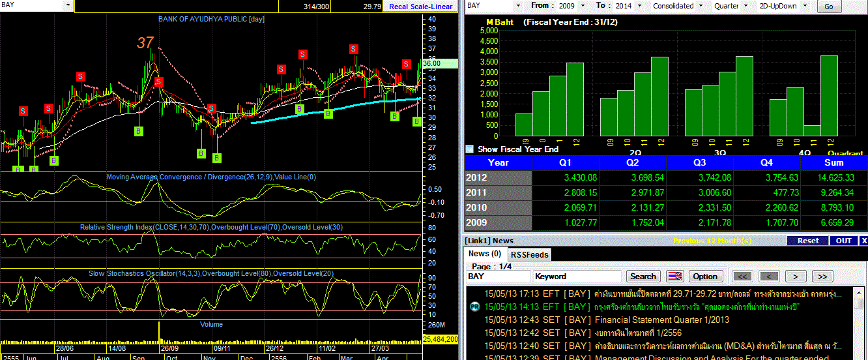Open the BAY symbol dropdown in the financial panel
The width and height of the screenshot is (868, 360).
pyautogui.click(x=518, y=5)
